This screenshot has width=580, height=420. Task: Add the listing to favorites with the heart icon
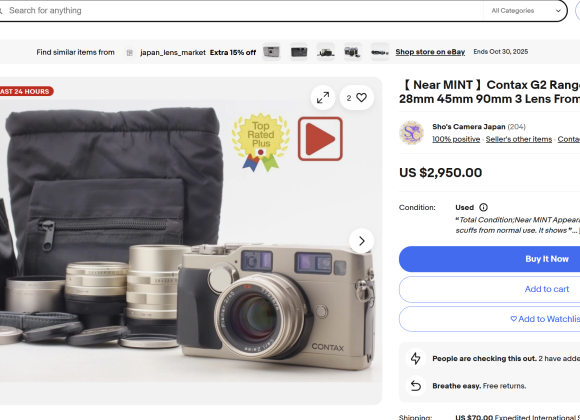pyautogui.click(x=357, y=98)
